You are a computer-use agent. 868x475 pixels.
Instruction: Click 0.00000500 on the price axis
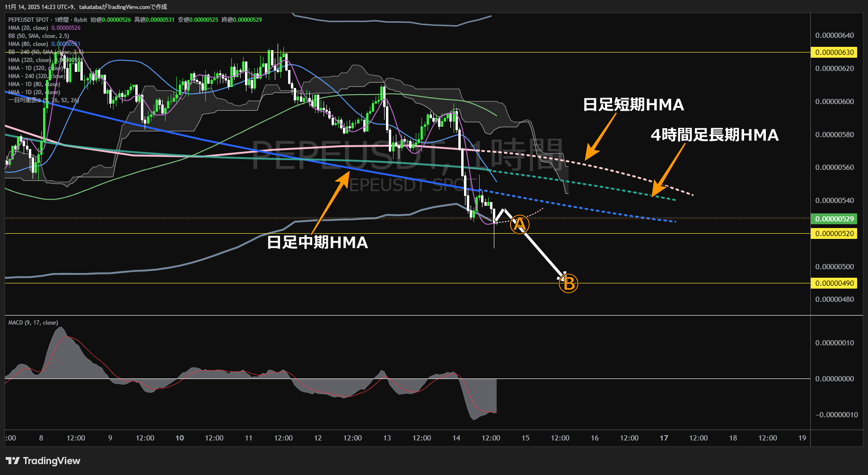point(834,267)
